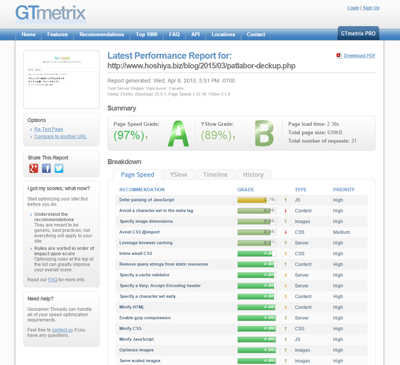Click Defer parsing yellow grade bar
Image resolution: width=400 pixels, height=365 pixels.
click(x=257, y=200)
